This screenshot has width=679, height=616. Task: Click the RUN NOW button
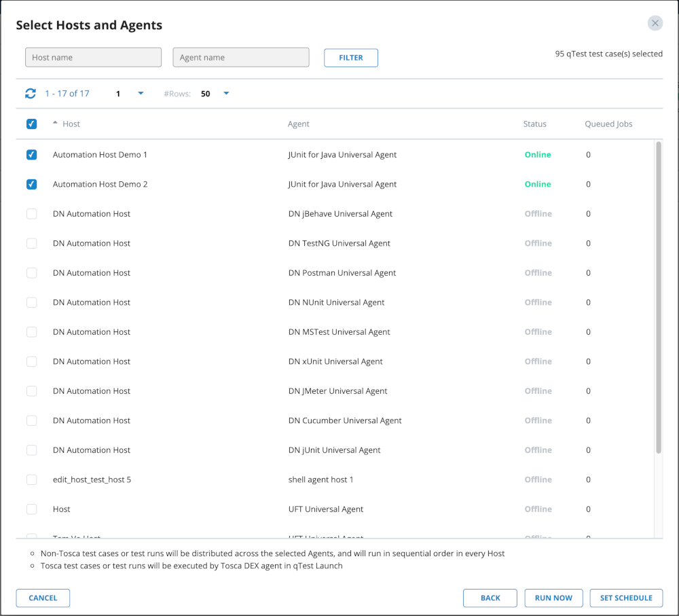[553, 598]
